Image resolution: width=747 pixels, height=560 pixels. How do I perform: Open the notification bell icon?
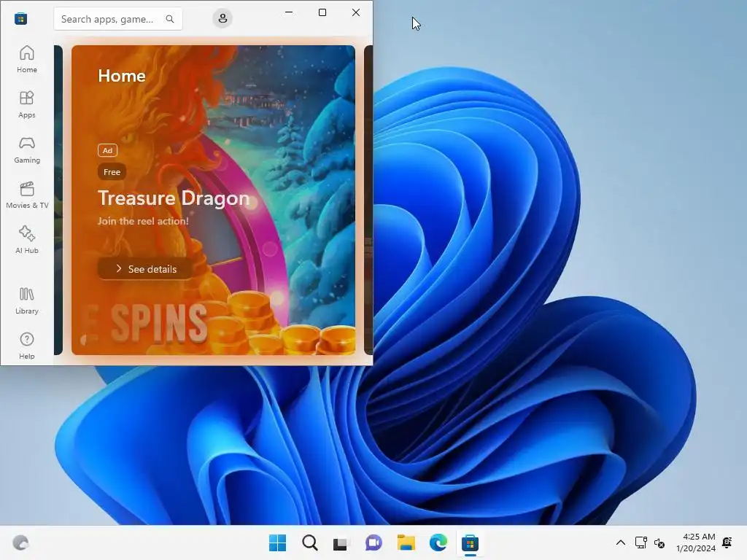pyautogui.click(x=727, y=542)
